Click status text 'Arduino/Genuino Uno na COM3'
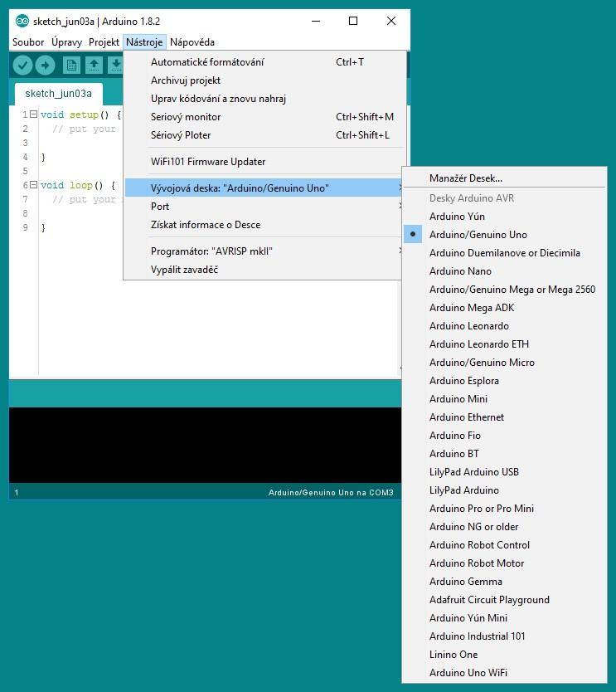 (331, 493)
